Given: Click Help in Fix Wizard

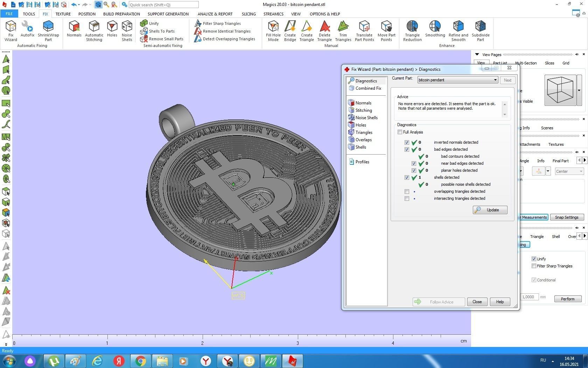Looking at the screenshot, I should [500, 302].
